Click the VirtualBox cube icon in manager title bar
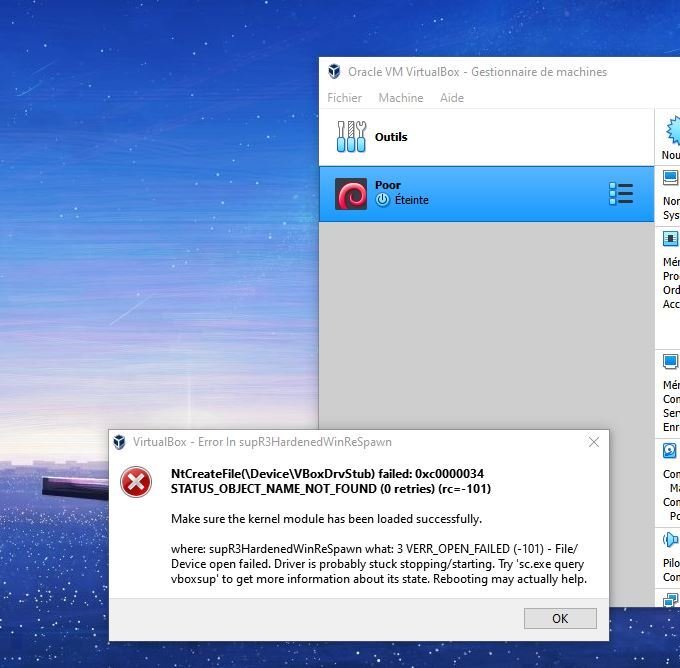Image resolution: width=680 pixels, height=668 pixels. coord(334,71)
